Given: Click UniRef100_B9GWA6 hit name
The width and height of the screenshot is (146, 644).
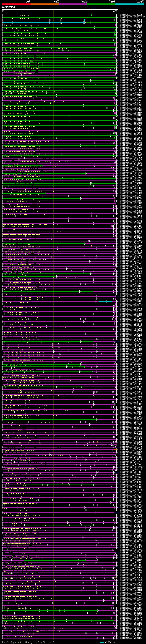Looking at the screenshot, I should (131, 123).
